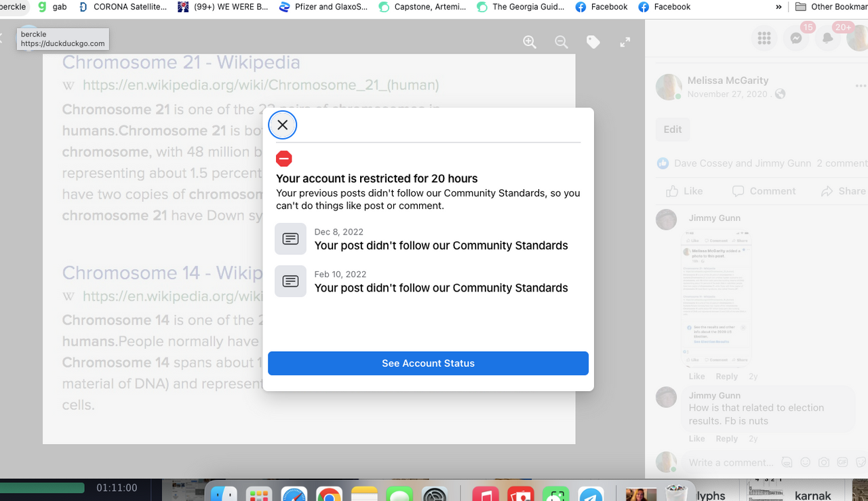
Task: Open the gab bookmark
Action: tap(53, 7)
